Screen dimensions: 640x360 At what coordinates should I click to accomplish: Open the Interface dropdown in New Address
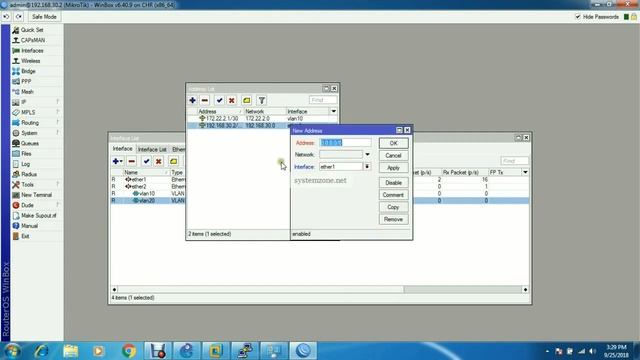(x=367, y=167)
